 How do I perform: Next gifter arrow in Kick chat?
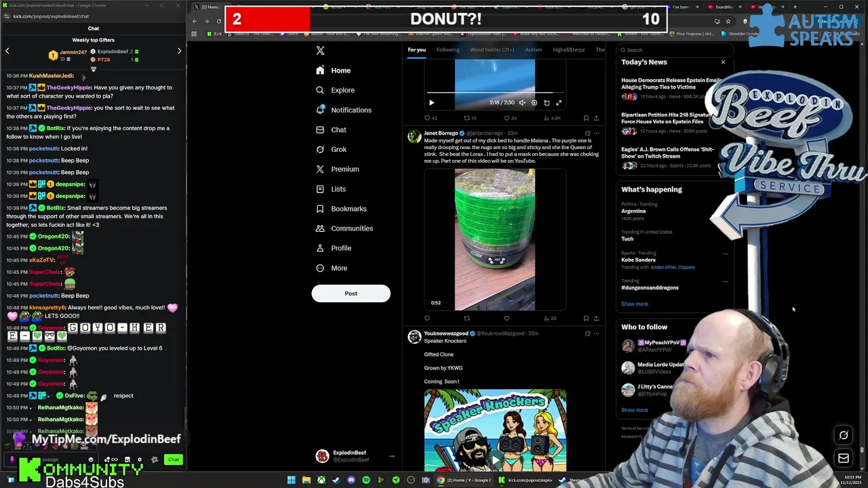[179, 51]
